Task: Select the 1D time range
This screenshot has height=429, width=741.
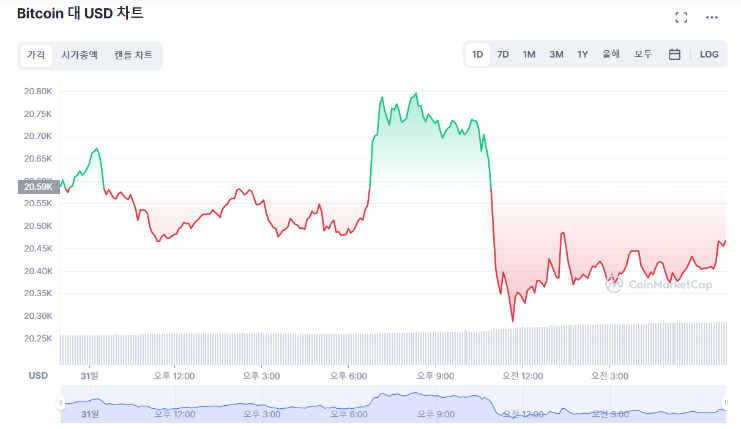Action: pos(478,55)
